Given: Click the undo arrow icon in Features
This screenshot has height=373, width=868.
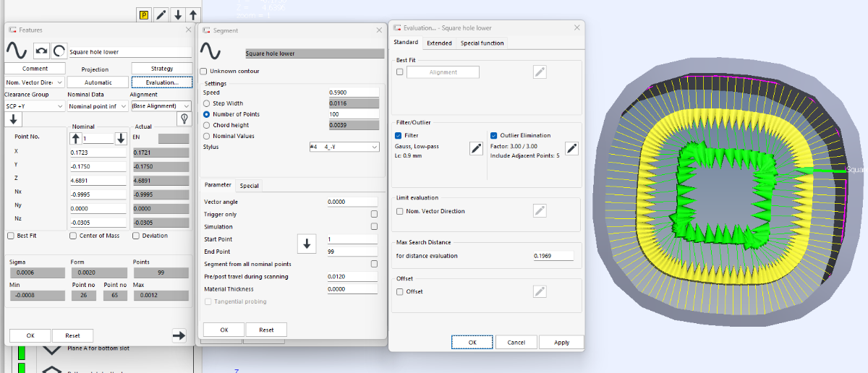Looking at the screenshot, I should tap(41, 51).
